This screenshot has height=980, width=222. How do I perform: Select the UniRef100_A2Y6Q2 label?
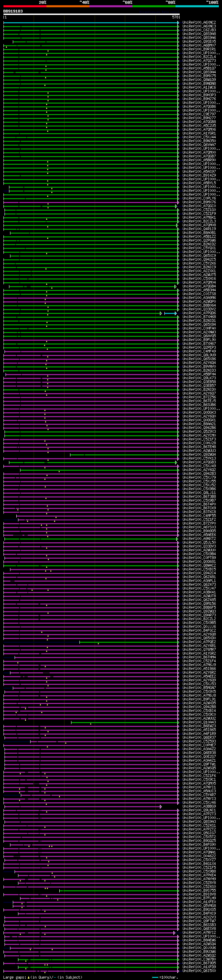199,470
